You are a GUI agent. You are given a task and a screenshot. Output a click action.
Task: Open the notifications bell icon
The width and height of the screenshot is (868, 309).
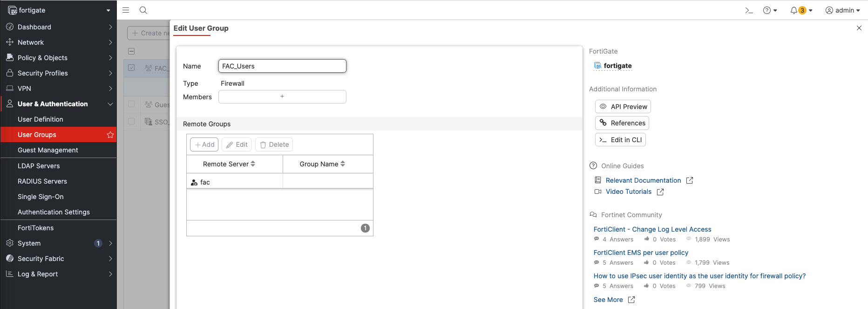click(x=794, y=10)
